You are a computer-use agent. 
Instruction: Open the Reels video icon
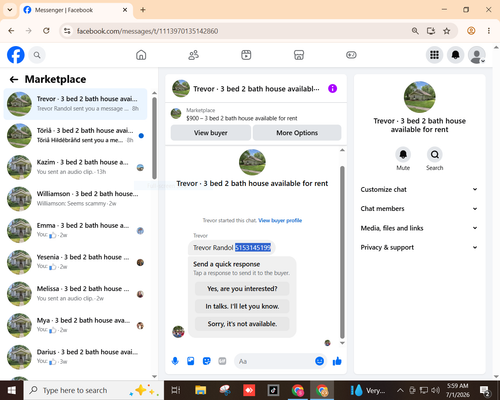tap(246, 55)
